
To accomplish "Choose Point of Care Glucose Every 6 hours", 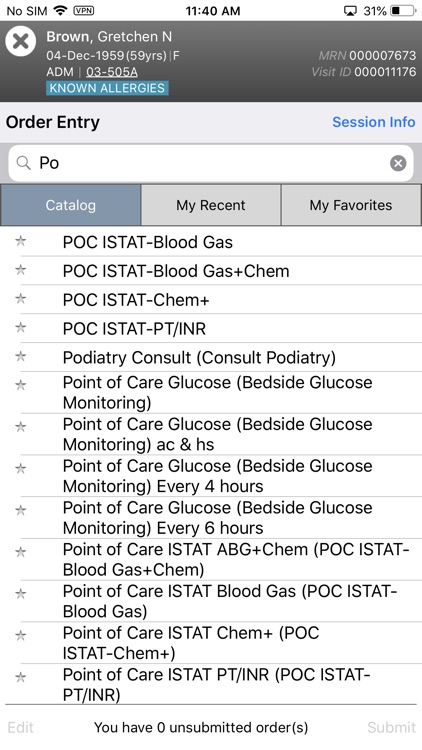I will (x=218, y=518).
